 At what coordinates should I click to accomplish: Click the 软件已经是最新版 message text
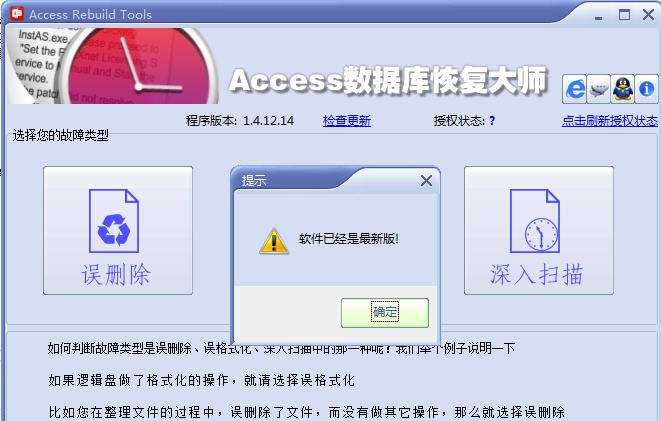click(349, 239)
